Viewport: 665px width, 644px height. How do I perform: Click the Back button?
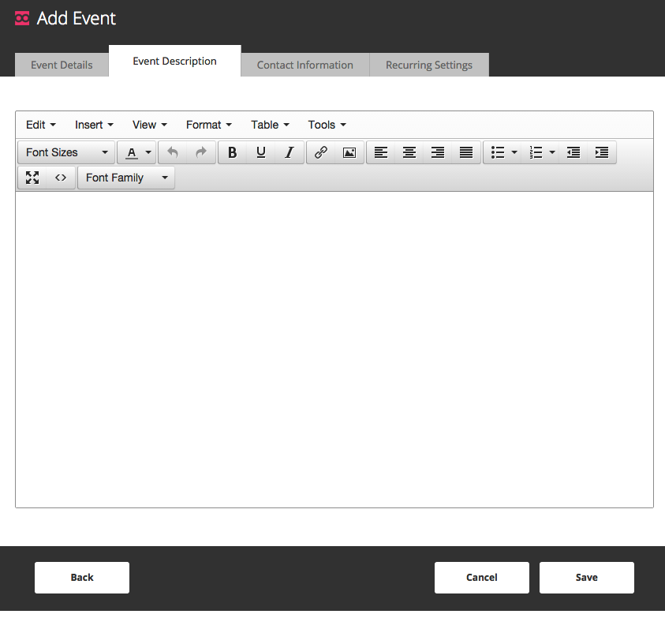[82, 578]
